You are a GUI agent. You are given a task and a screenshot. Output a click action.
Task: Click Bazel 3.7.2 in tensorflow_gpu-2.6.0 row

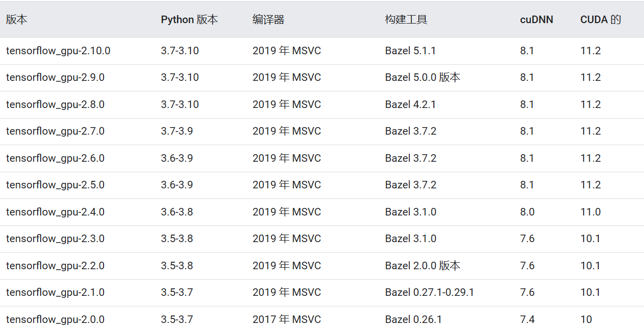411,158
